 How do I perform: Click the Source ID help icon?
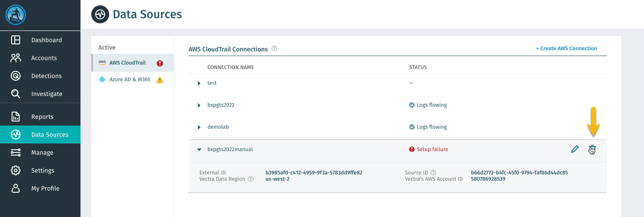coord(433,172)
